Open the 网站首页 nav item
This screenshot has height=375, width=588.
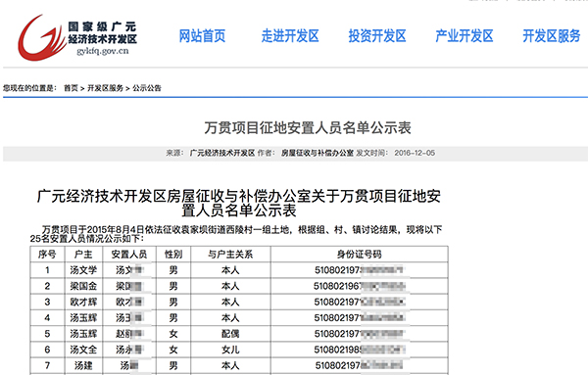[x=202, y=36]
